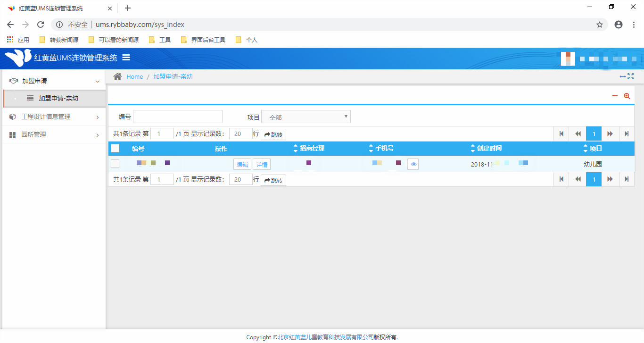Viewport: 644px width, 343px height.
Task: Click the red magnifier search icon
Action: 627,96
